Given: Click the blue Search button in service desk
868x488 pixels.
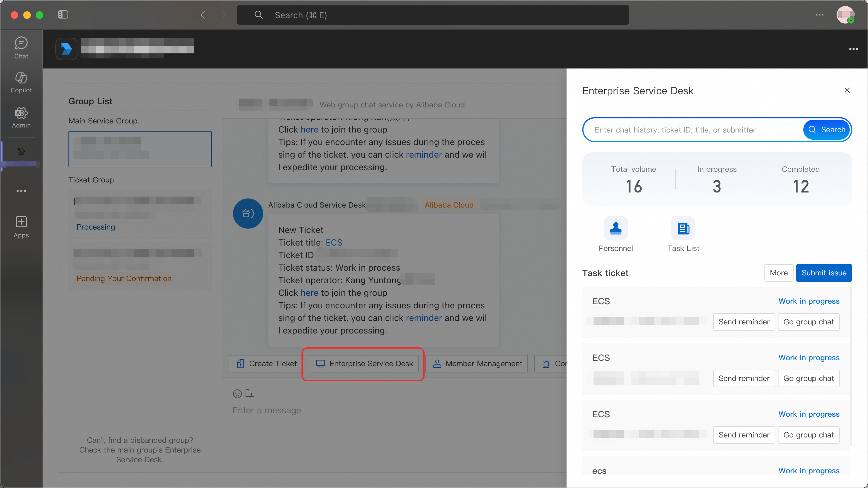Looking at the screenshot, I should click(827, 130).
